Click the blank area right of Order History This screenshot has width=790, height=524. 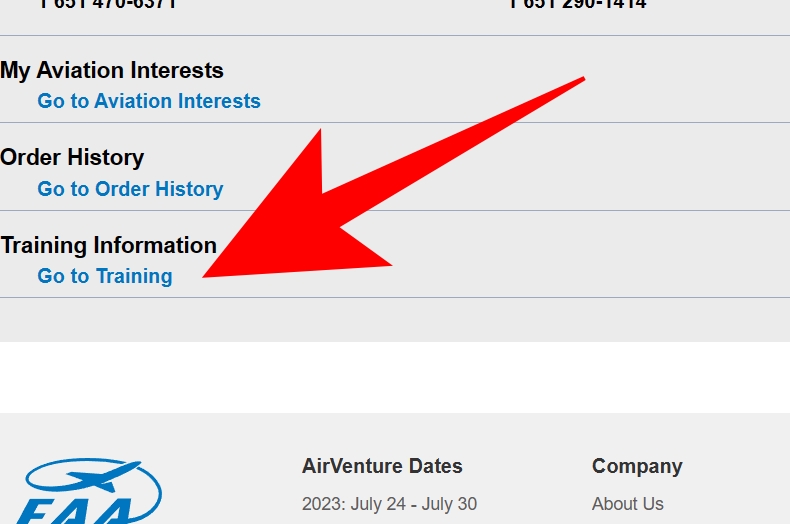554,167
